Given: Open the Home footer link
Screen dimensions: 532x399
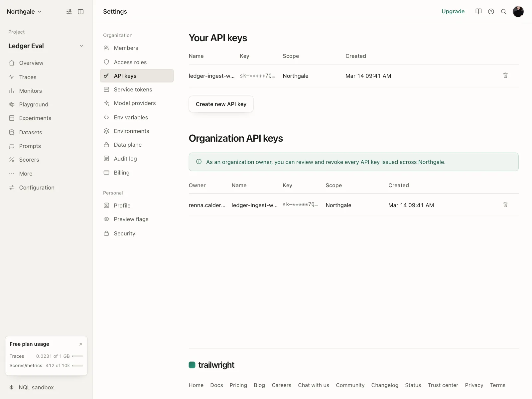Looking at the screenshot, I should pos(196,385).
